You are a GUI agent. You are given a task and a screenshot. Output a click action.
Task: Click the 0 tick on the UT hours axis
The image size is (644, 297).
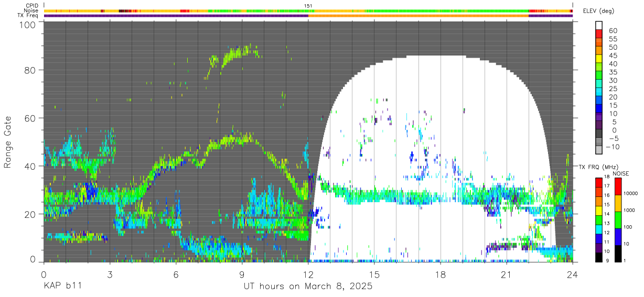pos(44,274)
